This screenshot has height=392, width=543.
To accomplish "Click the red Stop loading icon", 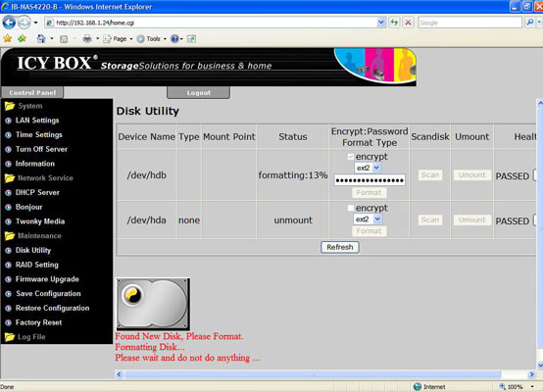I will pyautogui.click(x=409, y=23).
